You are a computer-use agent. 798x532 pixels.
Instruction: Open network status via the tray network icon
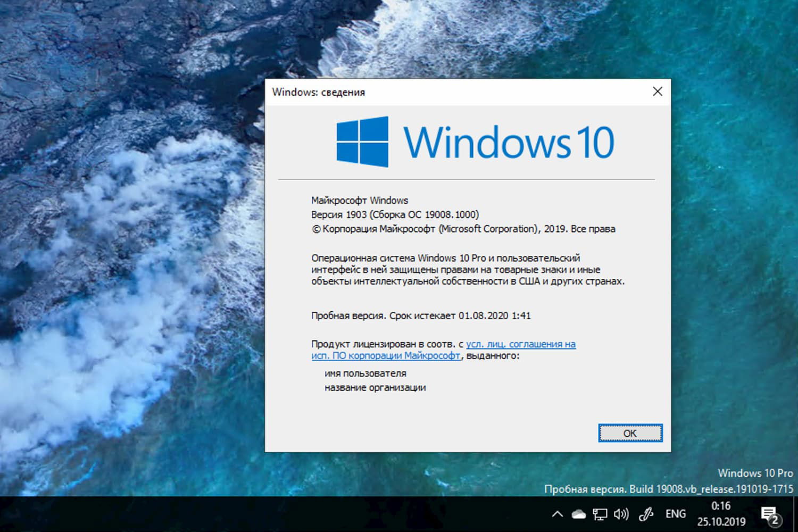click(x=601, y=514)
